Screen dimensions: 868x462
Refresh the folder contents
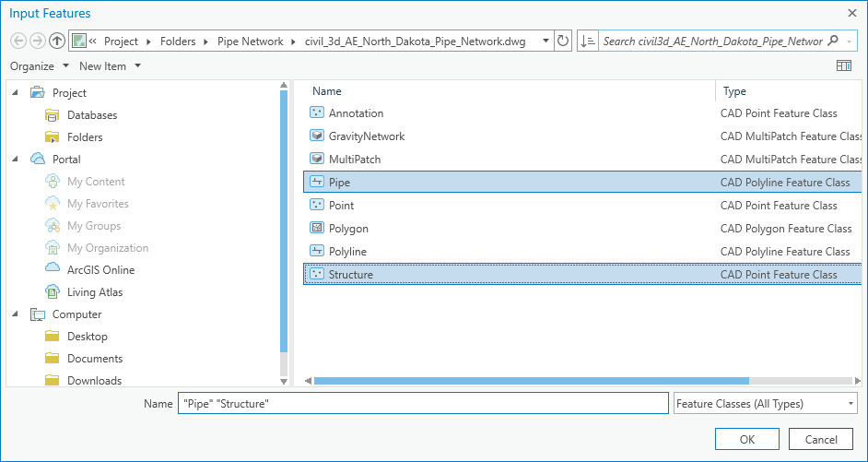[x=564, y=41]
